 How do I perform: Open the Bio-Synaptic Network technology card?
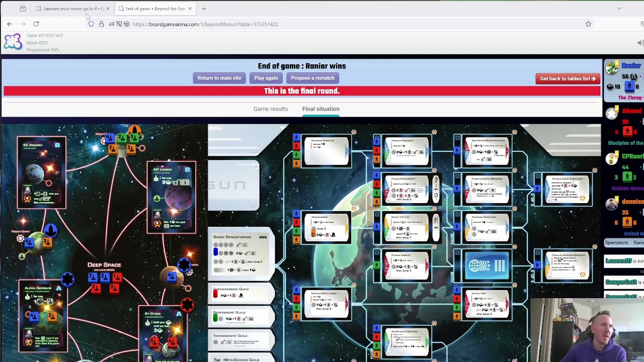pos(406,342)
